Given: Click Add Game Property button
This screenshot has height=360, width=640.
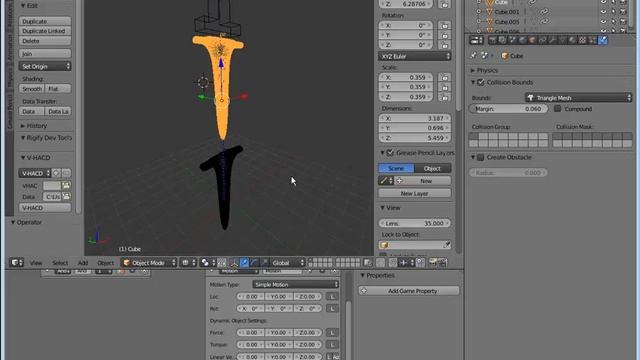Looking at the screenshot, I should click(409, 291).
